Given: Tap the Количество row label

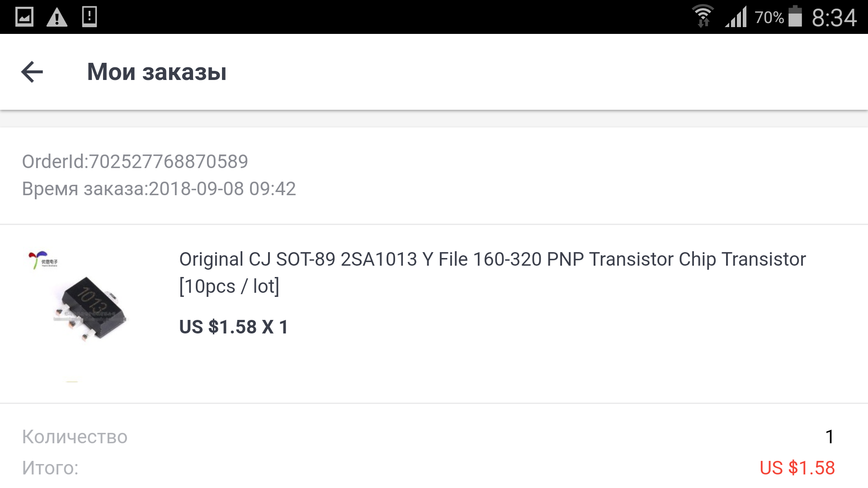Looking at the screenshot, I should tap(75, 437).
